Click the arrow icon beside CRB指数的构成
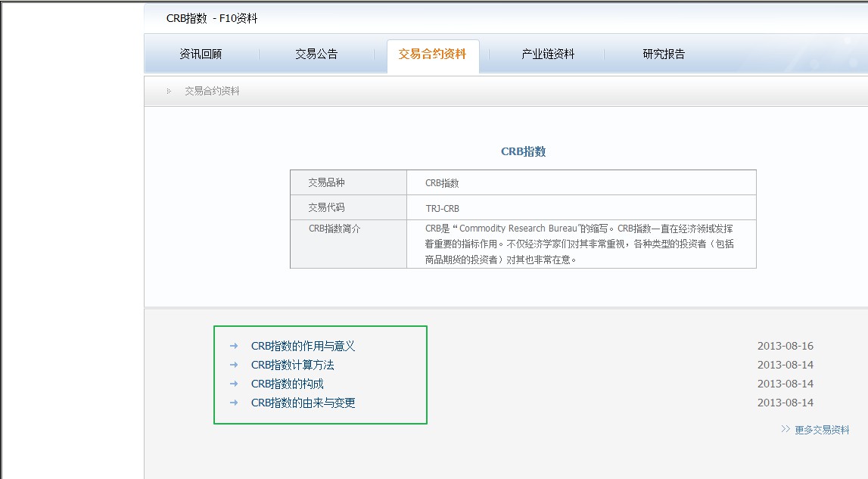Screen dimensions: 868x479 [234, 384]
